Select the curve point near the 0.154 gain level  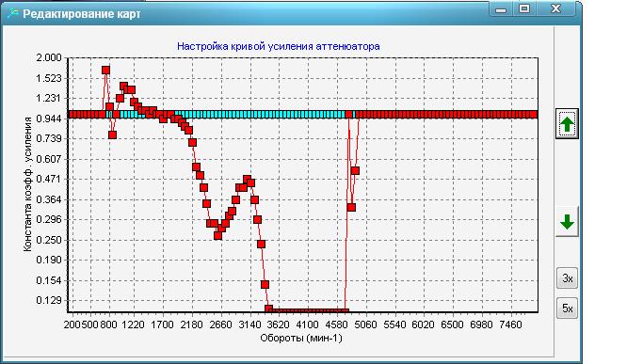265,284
